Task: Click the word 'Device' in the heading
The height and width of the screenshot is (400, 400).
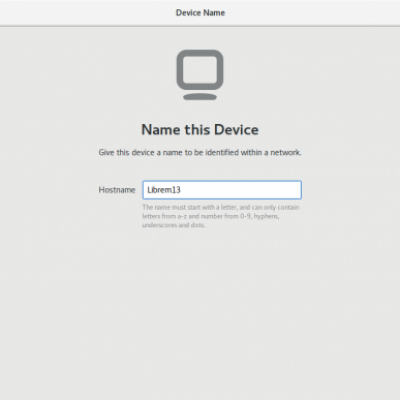Action: pos(236,130)
